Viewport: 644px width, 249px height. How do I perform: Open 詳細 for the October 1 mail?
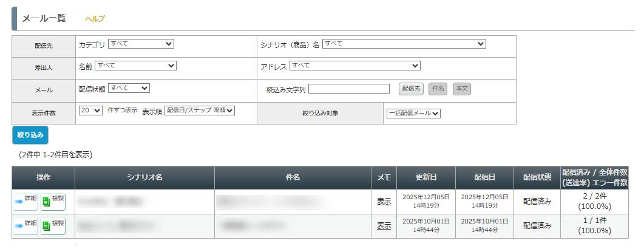pos(25,225)
